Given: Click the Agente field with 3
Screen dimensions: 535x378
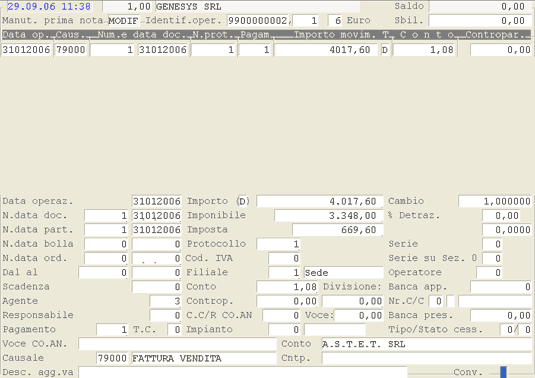Looking at the screenshot, I should coord(165,301).
